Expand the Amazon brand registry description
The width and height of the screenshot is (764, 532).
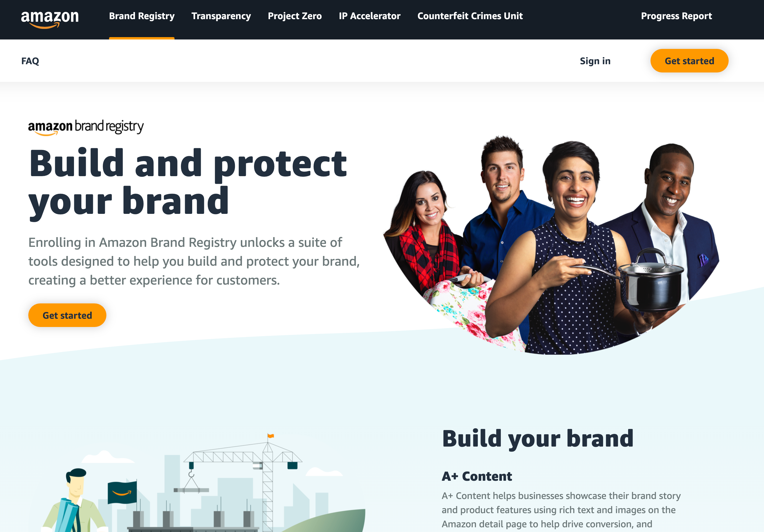[142, 16]
